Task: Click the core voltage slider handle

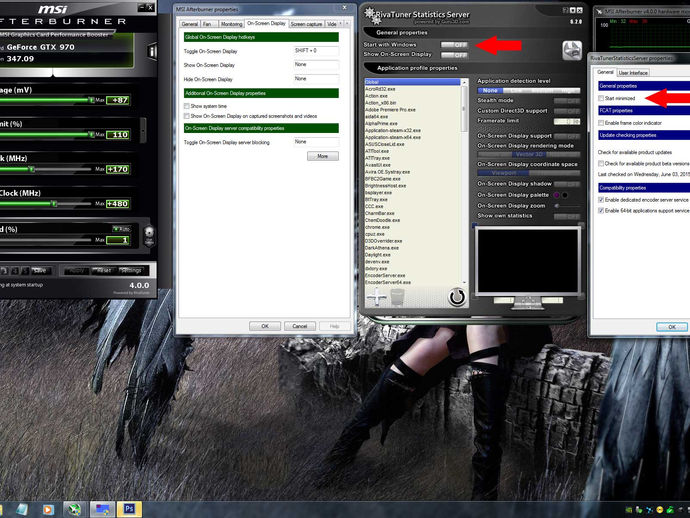Action: [x=92, y=100]
